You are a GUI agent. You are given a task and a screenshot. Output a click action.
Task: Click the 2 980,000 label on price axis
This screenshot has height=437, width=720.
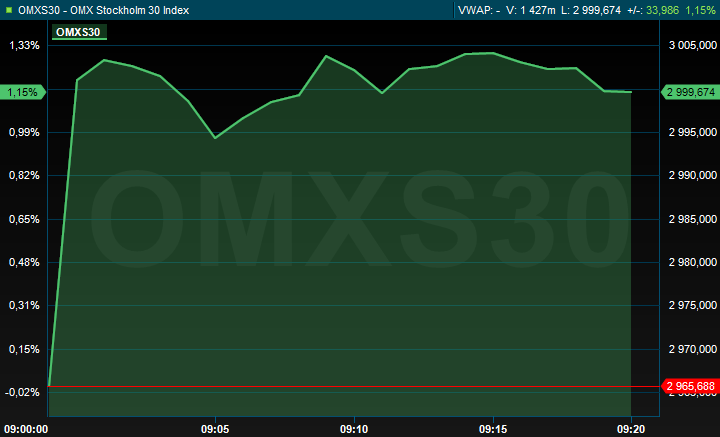click(691, 262)
